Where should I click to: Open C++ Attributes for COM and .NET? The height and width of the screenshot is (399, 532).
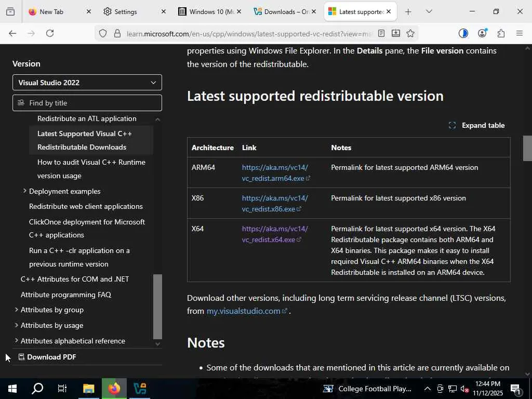coord(75,279)
